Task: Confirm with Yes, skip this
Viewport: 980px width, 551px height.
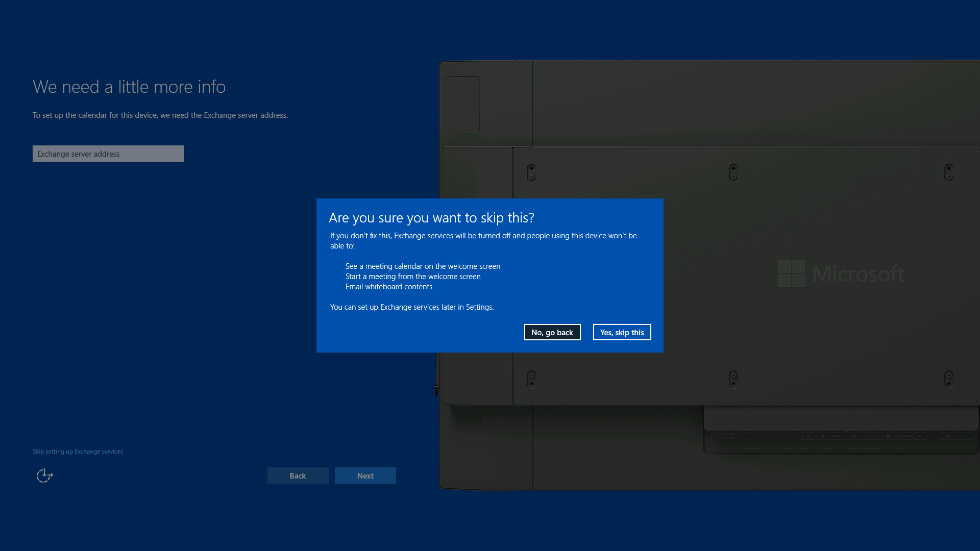Action: [x=622, y=332]
